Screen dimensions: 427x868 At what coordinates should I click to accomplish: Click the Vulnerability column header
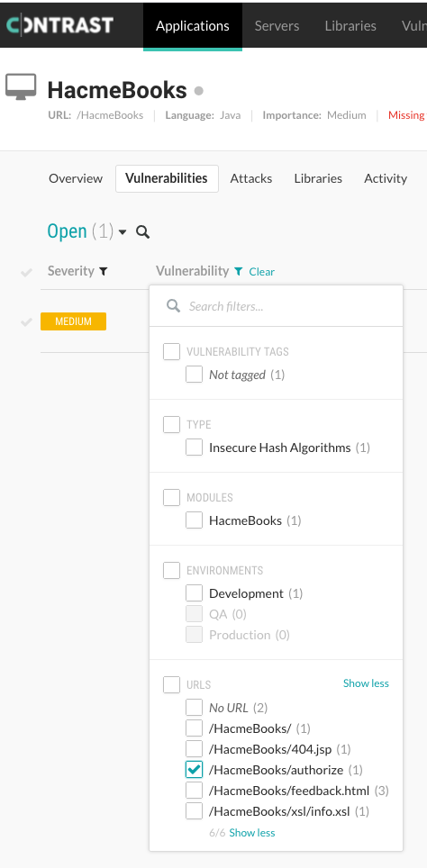(192, 271)
